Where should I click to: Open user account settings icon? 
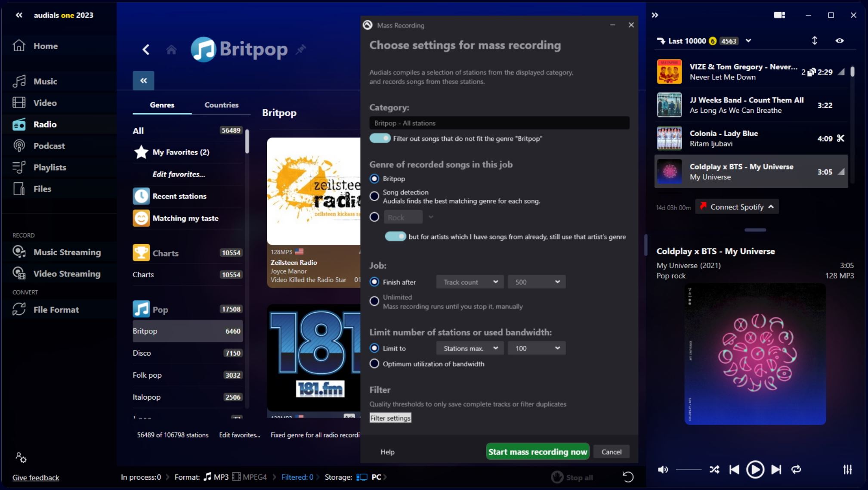tap(21, 457)
